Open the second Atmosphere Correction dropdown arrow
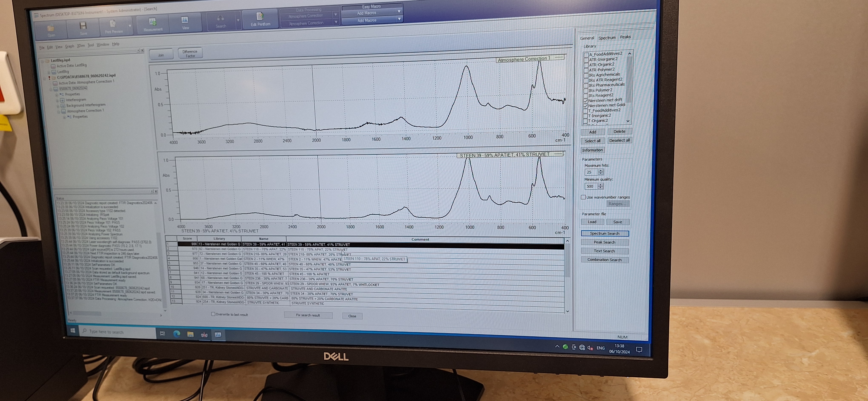Image resolution: width=868 pixels, height=401 pixels. [336, 22]
